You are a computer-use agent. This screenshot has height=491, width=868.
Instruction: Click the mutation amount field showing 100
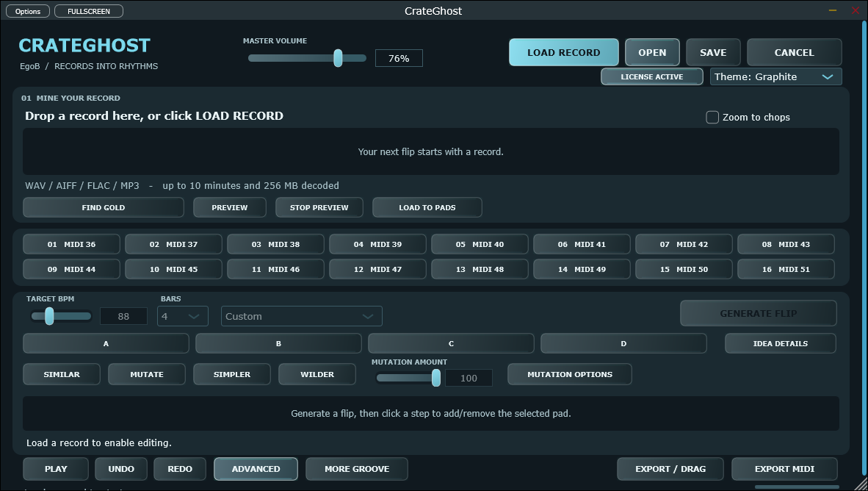pos(469,378)
